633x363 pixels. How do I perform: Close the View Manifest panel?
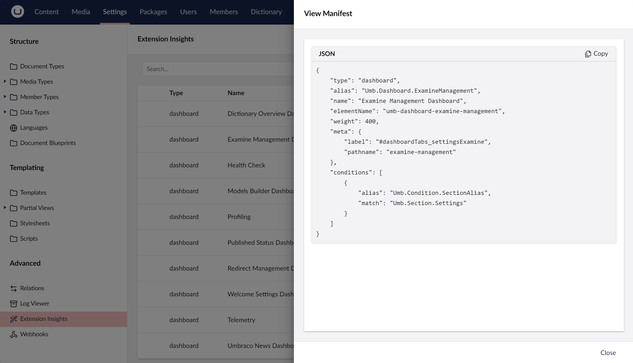[608, 353]
